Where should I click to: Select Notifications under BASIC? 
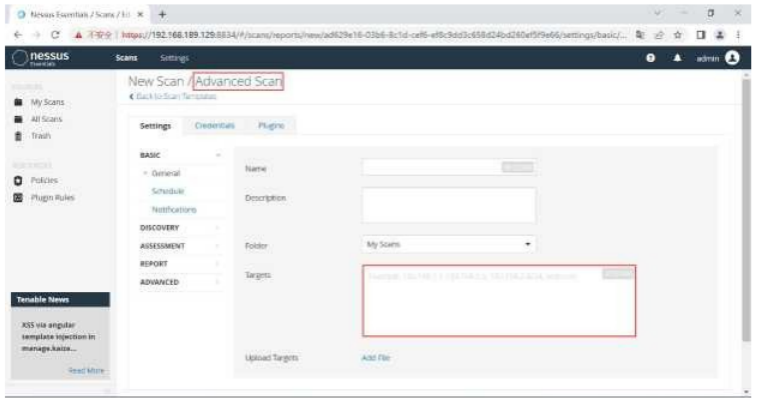tap(174, 209)
